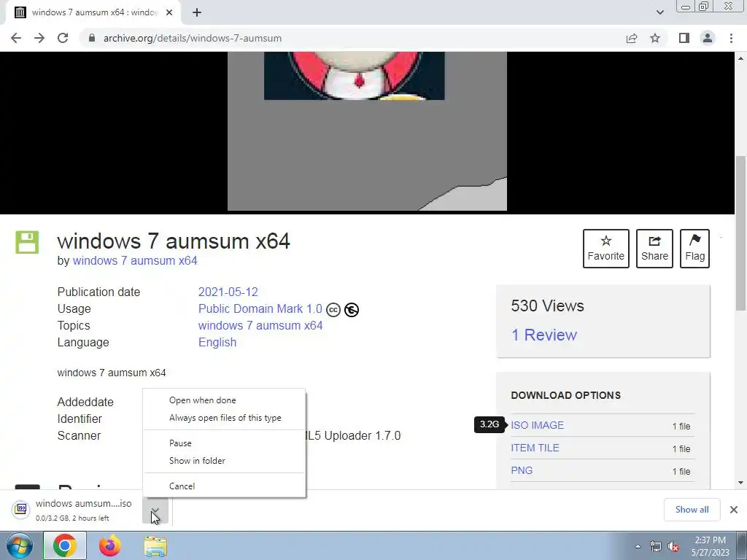Close the windows 7 aumsum x64 tab
This screenshot has height=560, width=747.
pyautogui.click(x=169, y=12)
